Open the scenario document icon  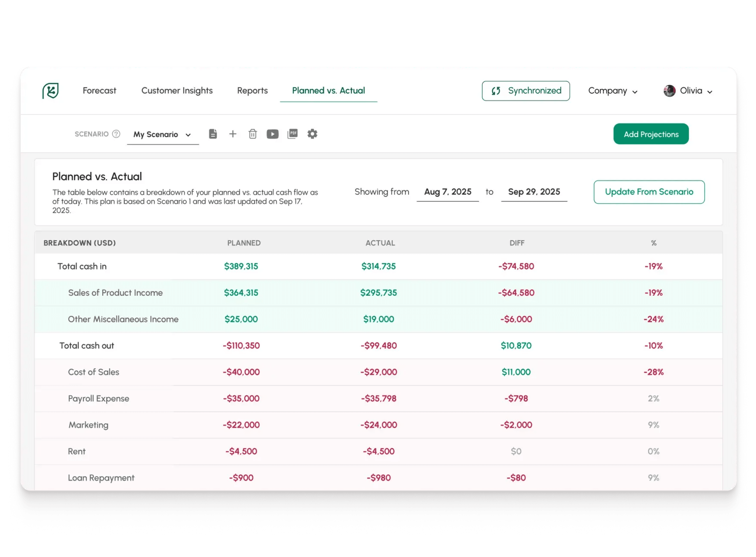point(213,134)
